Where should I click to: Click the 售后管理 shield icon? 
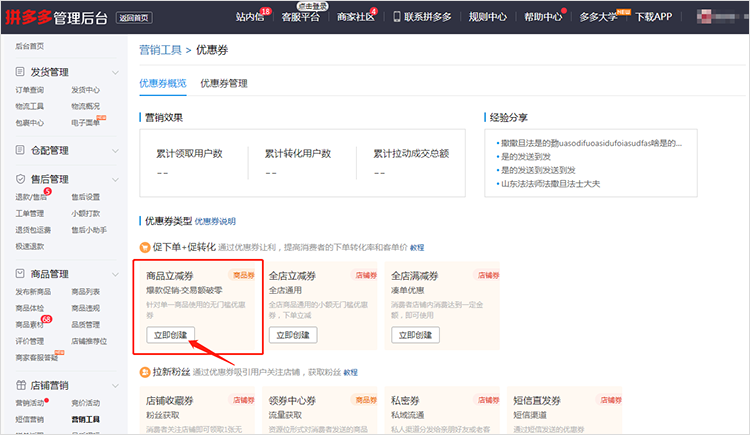click(20, 179)
